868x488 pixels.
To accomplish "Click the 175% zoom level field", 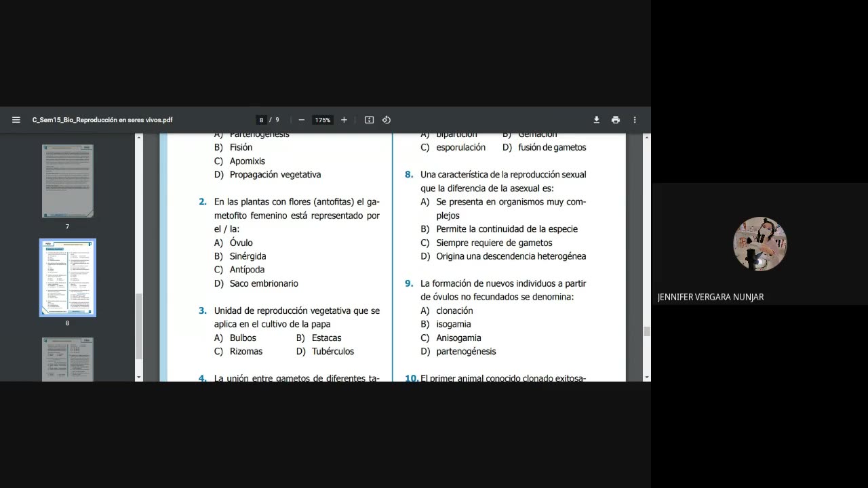I will coord(323,120).
